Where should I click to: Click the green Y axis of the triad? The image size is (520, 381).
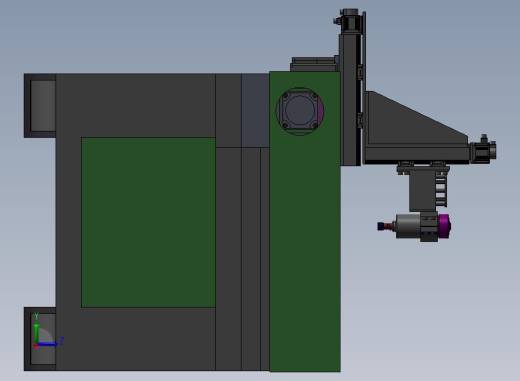point(36,332)
